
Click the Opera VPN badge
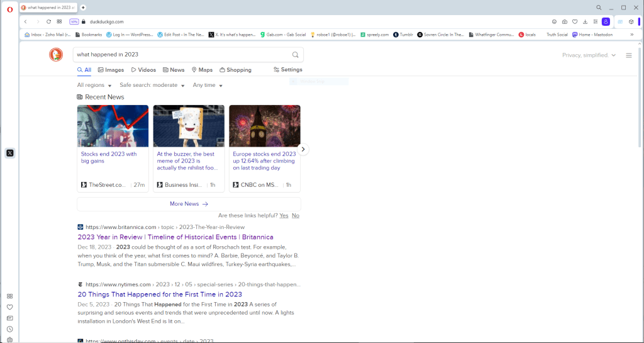pos(74,21)
